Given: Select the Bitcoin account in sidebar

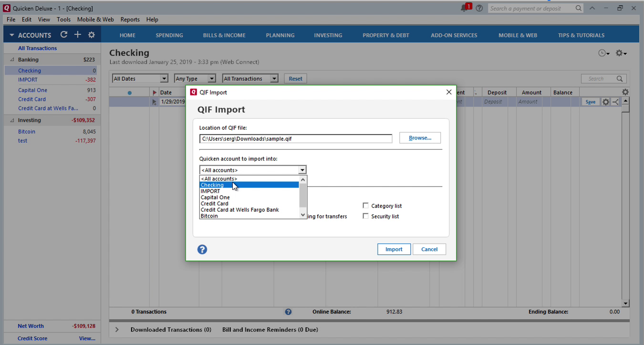Looking at the screenshot, I should click(x=27, y=132).
